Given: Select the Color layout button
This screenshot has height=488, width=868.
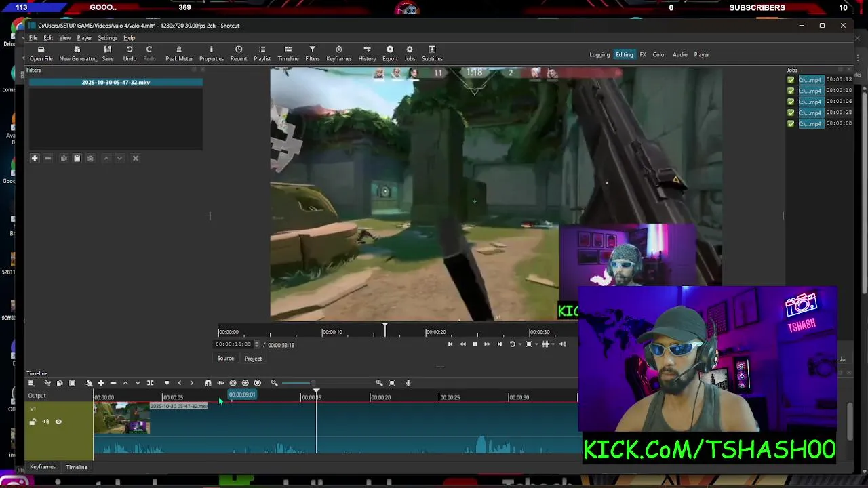Looking at the screenshot, I should [x=659, y=55].
